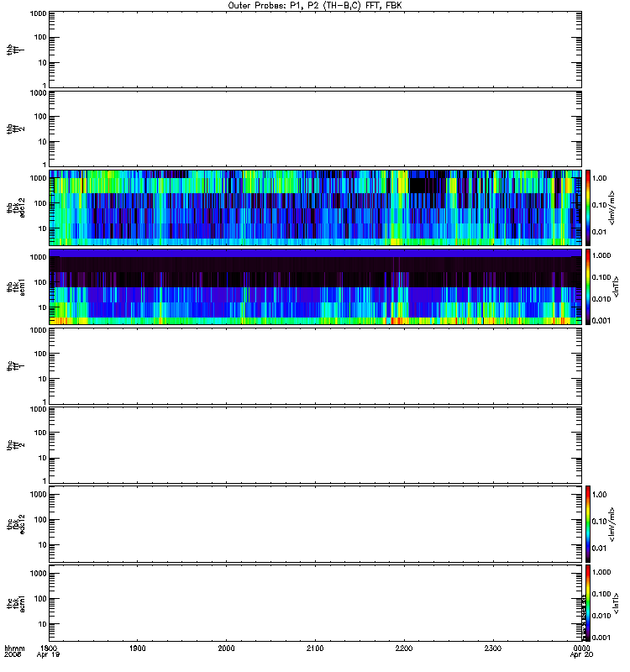Select the empty 'thc fff 1' plot panel
Image resolution: width=630 pixels, height=672 pixels.
click(x=316, y=366)
